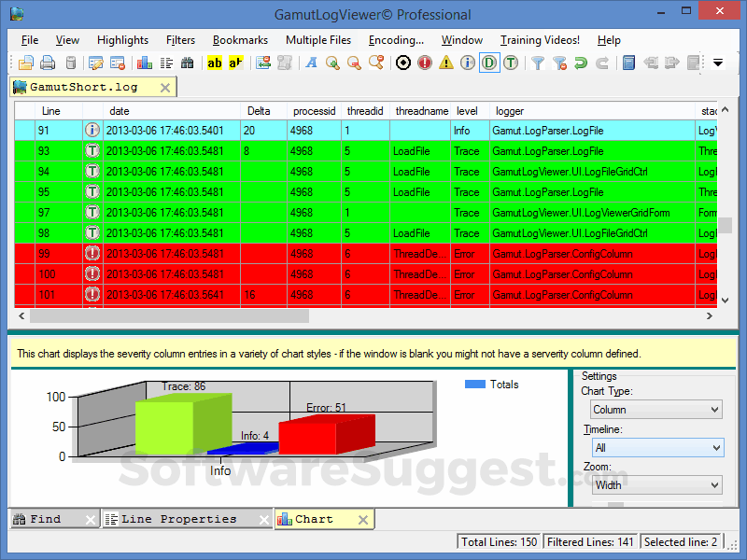Open a log file using the toolbar icon
The height and width of the screenshot is (560, 747).
[26, 63]
